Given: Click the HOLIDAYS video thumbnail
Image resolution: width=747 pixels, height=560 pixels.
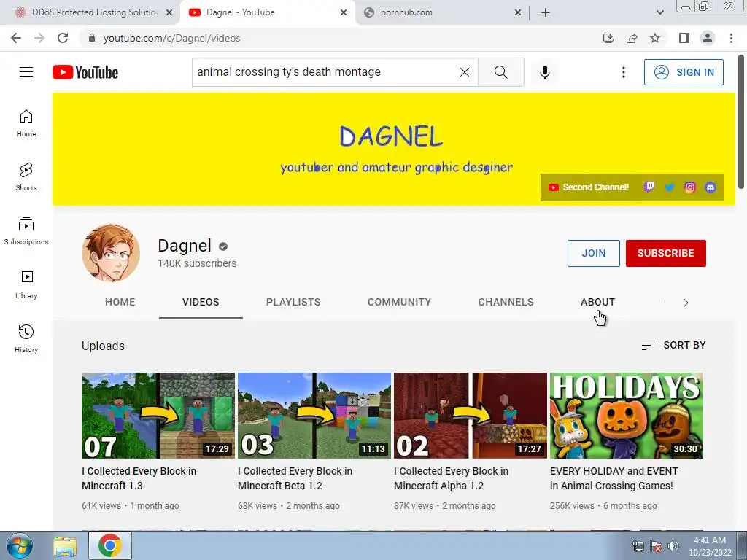Looking at the screenshot, I should point(627,415).
